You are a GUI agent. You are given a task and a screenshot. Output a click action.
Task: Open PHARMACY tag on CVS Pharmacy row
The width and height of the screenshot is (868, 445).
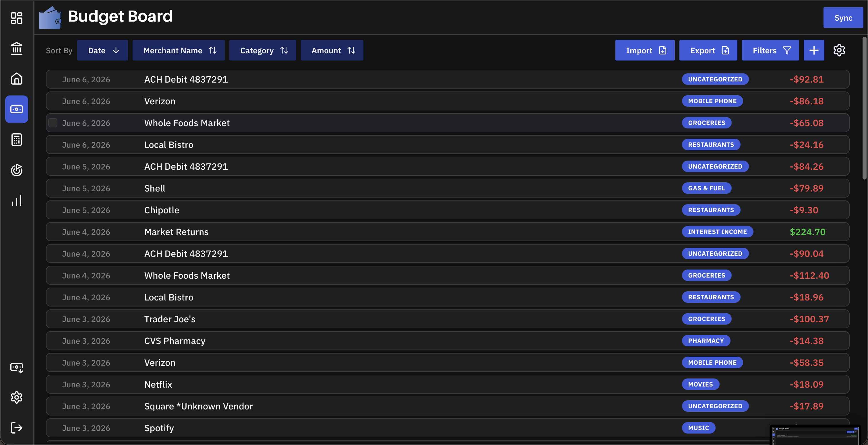(706, 341)
